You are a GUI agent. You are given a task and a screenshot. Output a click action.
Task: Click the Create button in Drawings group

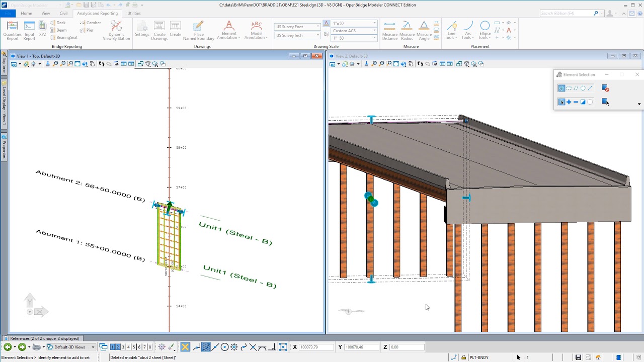point(175,29)
